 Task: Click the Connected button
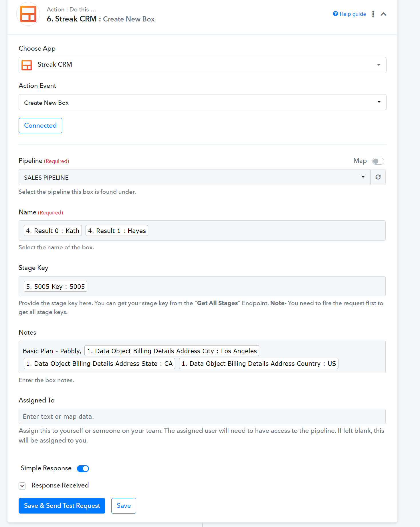pos(40,125)
